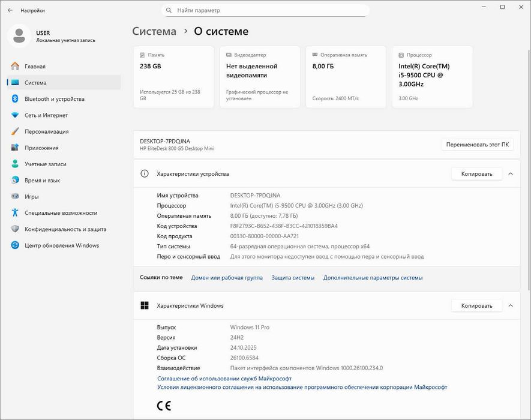The width and height of the screenshot is (531, 420).
Task: Click Переименовать этот ПК button
Action: click(x=478, y=145)
